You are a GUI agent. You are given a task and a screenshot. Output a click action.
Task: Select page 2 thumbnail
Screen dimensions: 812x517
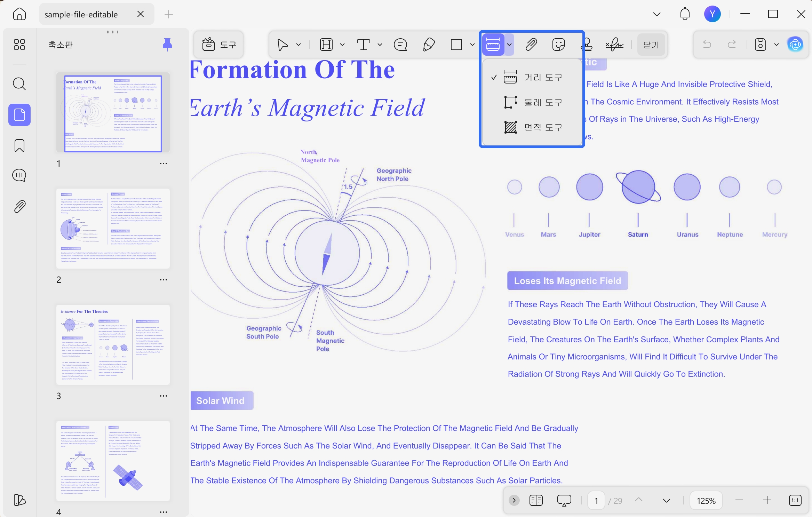(113, 229)
